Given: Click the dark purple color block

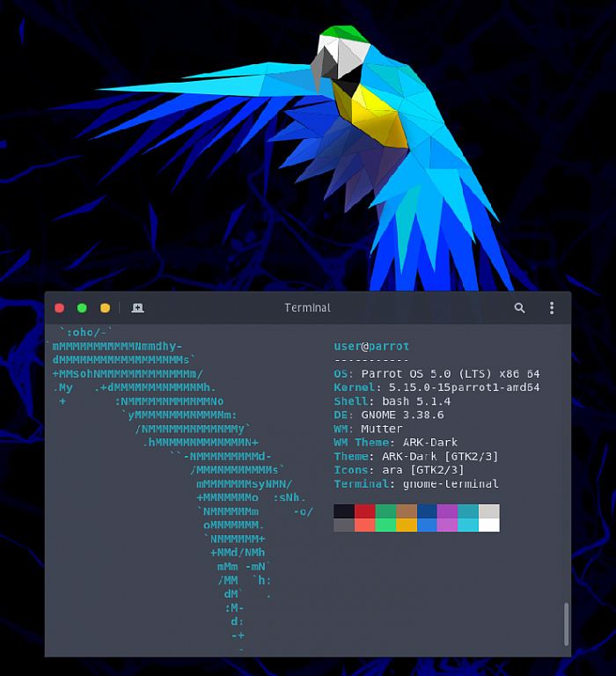Looking at the screenshot, I should tap(447, 511).
